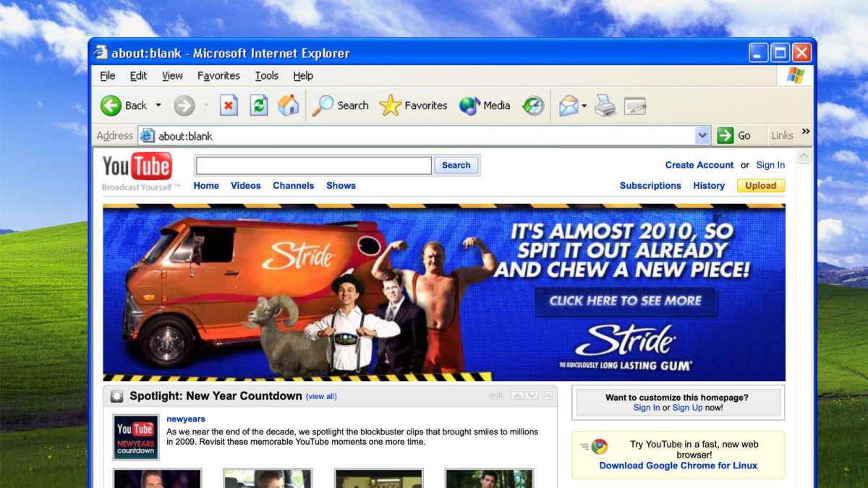Click the Edit page icon
The height and width of the screenshot is (488, 868).
click(634, 106)
